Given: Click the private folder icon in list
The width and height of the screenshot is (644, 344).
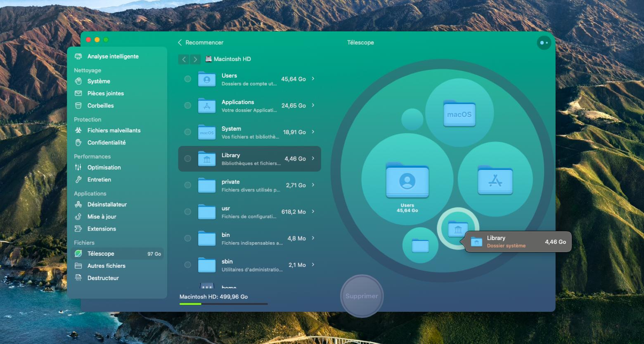Looking at the screenshot, I should [207, 185].
